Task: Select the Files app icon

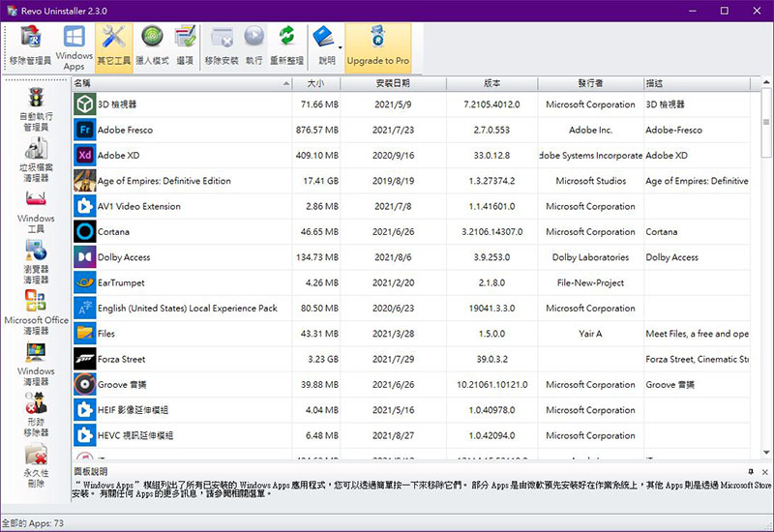Action: (x=85, y=334)
